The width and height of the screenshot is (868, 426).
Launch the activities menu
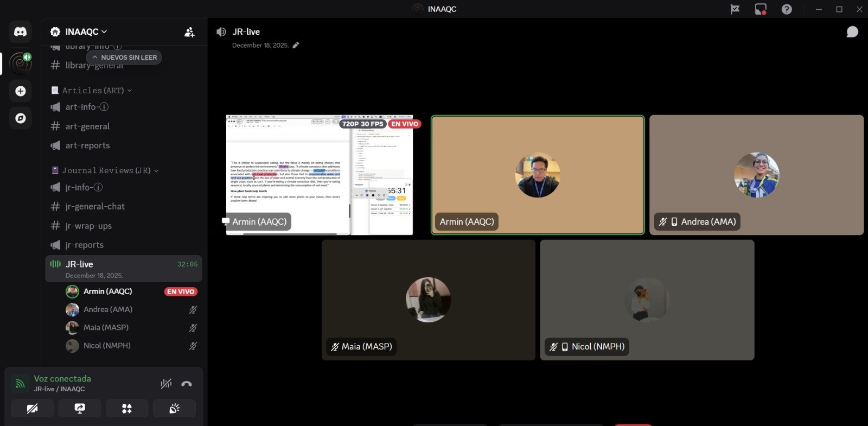pyautogui.click(x=127, y=409)
